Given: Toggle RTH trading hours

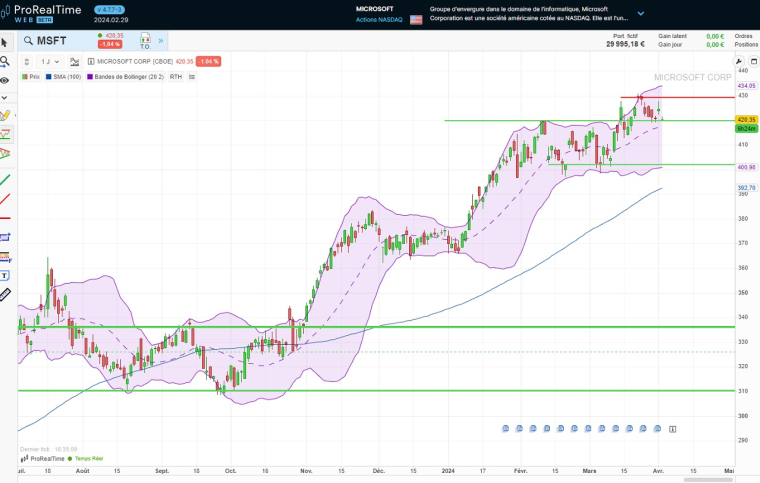Looking at the screenshot, I should click(176, 76).
